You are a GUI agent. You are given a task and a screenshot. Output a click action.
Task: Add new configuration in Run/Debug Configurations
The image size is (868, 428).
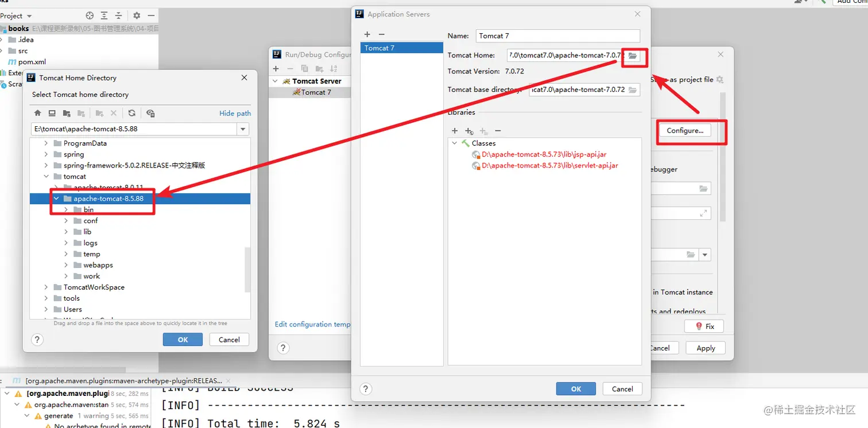tap(276, 69)
